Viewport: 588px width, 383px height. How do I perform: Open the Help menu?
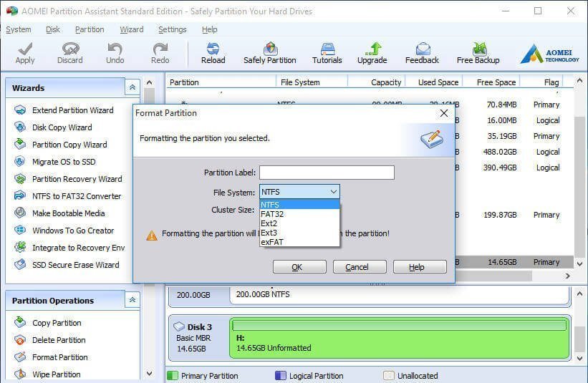[209, 29]
